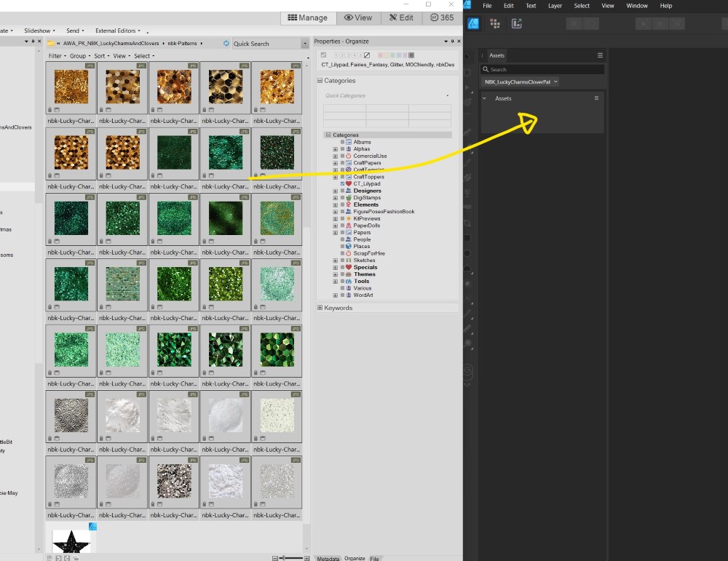Collapse the Assets subcategory chevron

tap(484, 98)
